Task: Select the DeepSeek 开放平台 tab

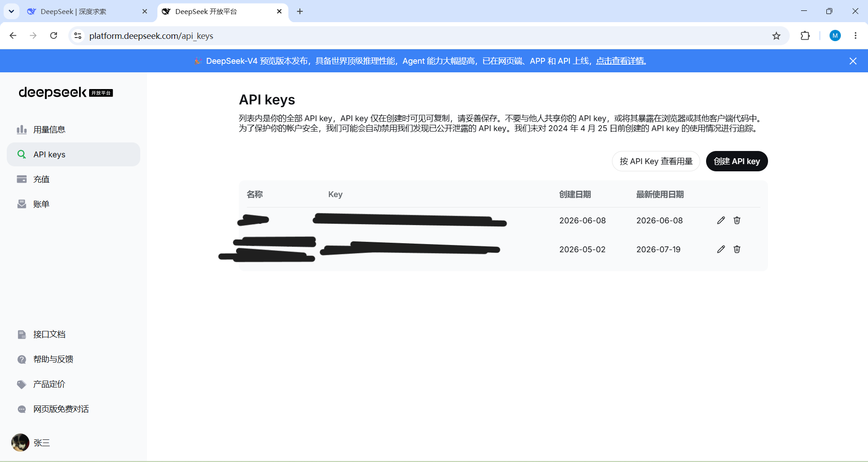Action: [x=222, y=11]
